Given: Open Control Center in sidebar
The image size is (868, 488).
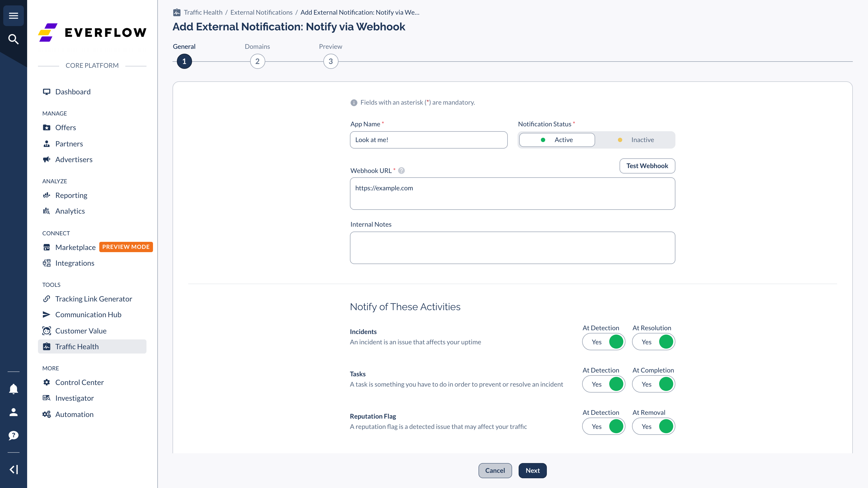Looking at the screenshot, I should coord(79,383).
